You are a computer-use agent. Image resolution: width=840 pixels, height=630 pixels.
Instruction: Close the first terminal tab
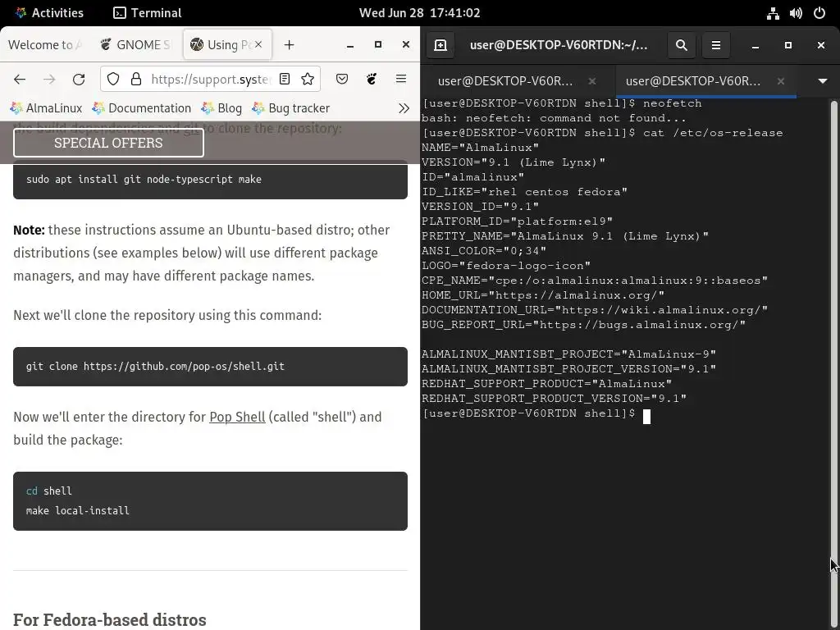(x=592, y=81)
